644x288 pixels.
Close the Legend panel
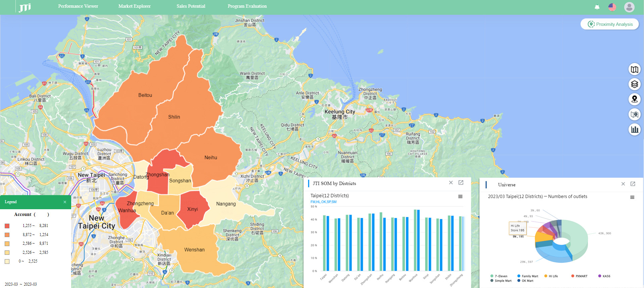[65, 202]
